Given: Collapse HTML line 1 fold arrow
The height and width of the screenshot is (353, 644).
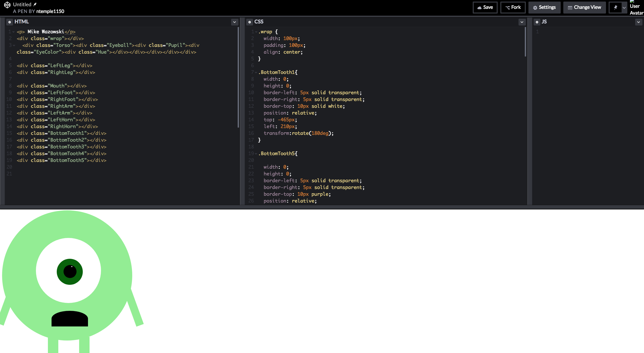Looking at the screenshot, I should (x=14, y=32).
